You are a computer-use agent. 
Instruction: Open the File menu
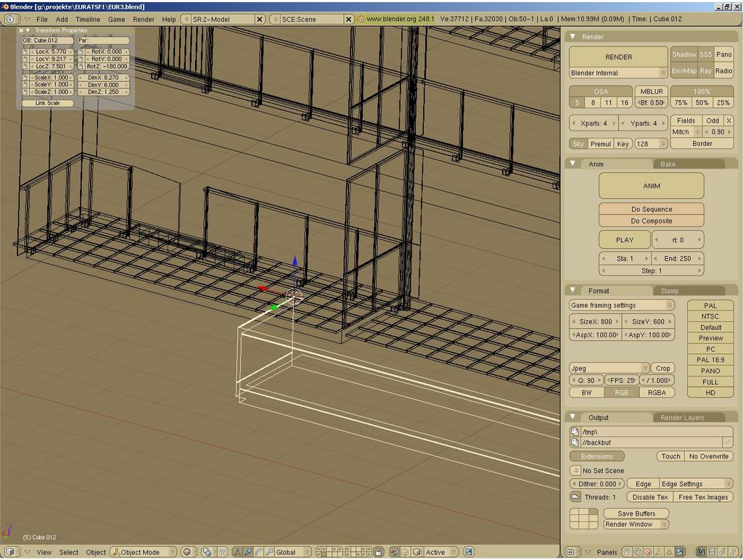[41, 20]
